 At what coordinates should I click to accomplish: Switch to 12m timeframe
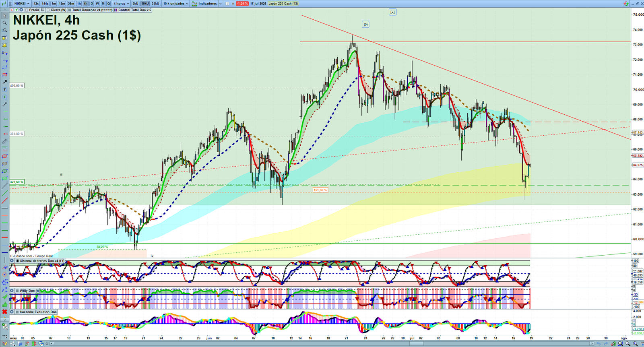point(62,4)
